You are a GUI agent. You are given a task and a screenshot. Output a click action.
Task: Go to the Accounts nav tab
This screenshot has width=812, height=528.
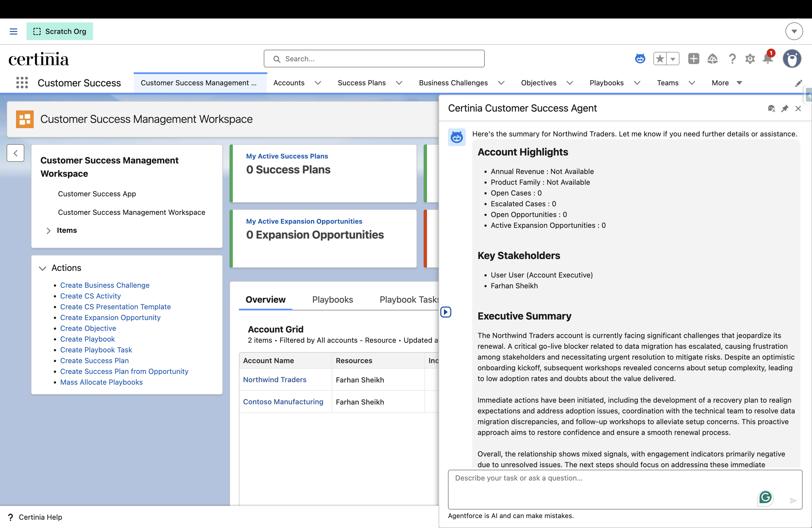pyautogui.click(x=289, y=83)
